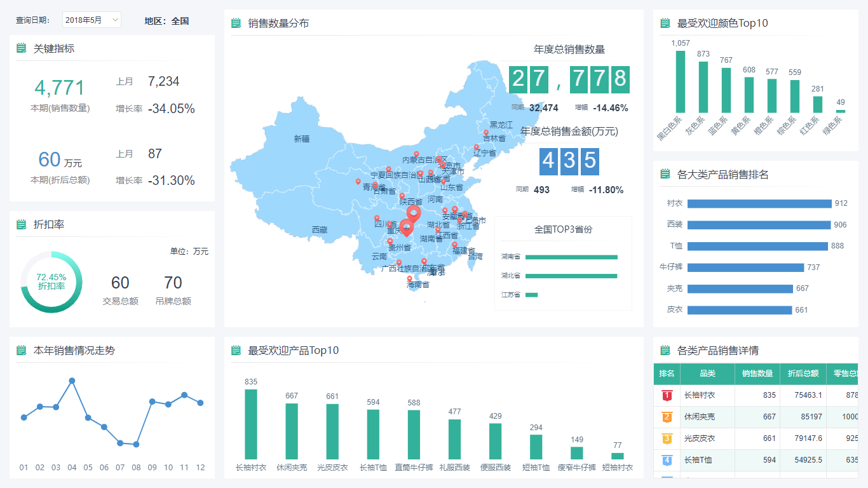Click the short 江苏省 bar in TOP3
Screen dimensions: 868x488
pos(532,295)
